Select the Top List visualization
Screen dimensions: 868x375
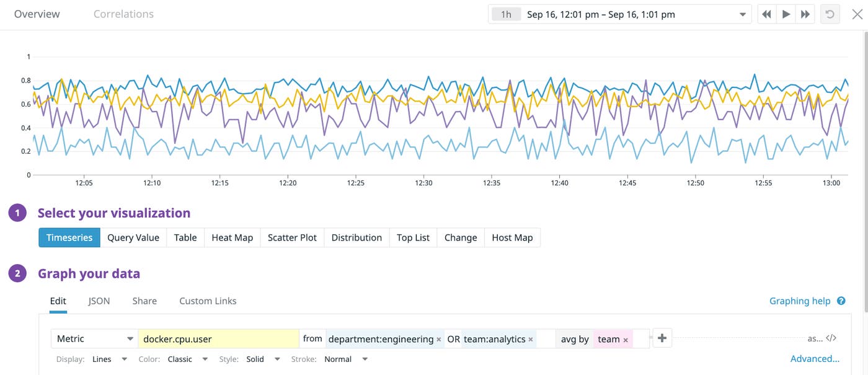(412, 237)
